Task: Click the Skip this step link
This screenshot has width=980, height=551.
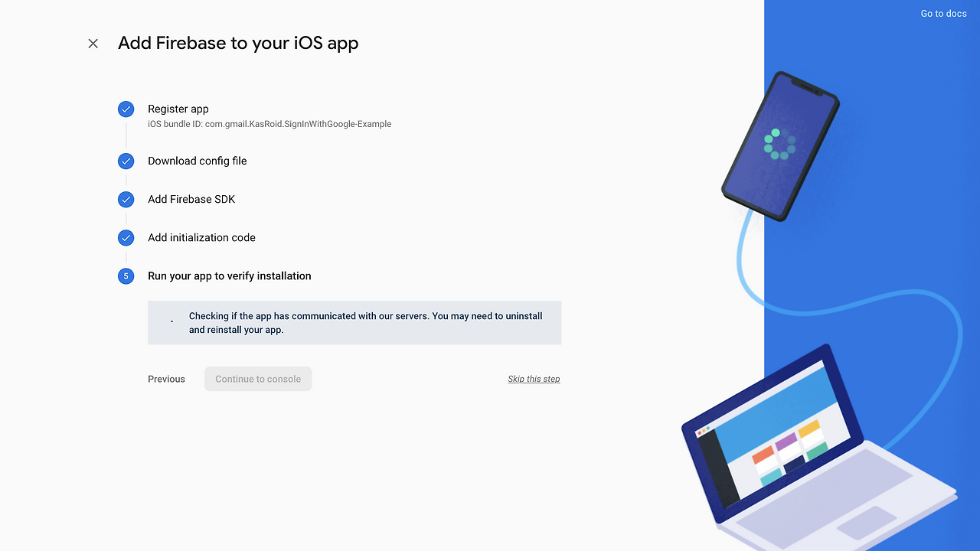Action: [534, 379]
